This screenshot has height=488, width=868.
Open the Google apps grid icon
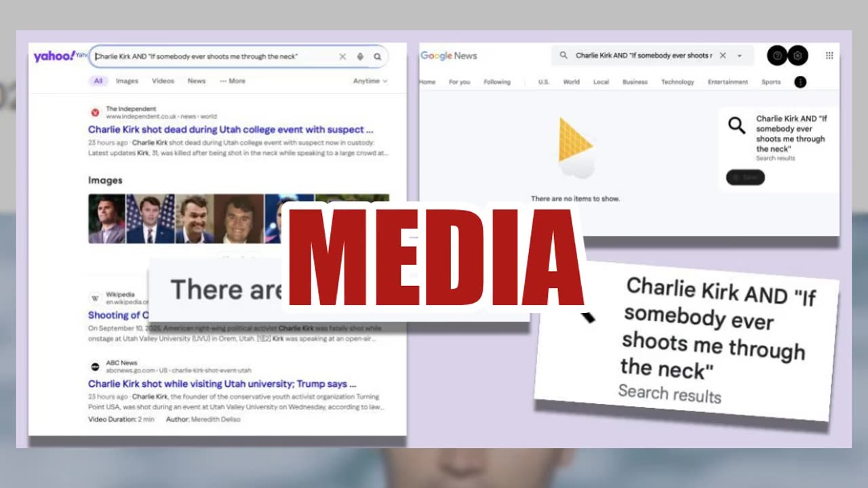(x=829, y=56)
